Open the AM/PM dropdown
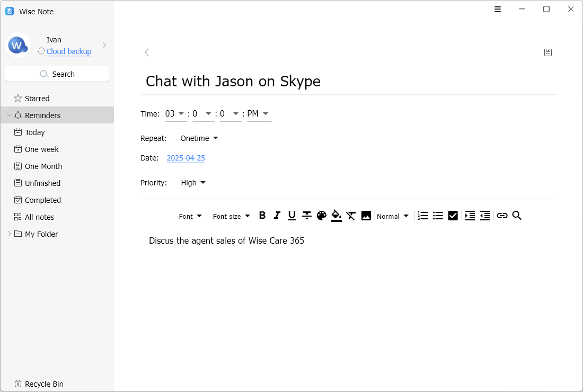 click(258, 114)
